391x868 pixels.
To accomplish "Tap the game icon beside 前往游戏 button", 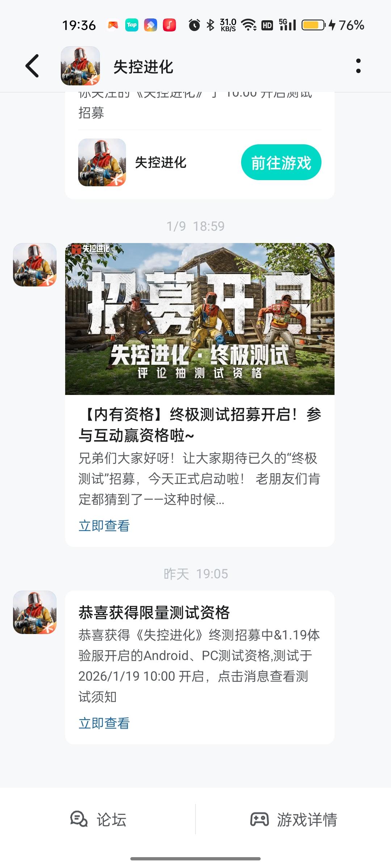I will point(102,162).
